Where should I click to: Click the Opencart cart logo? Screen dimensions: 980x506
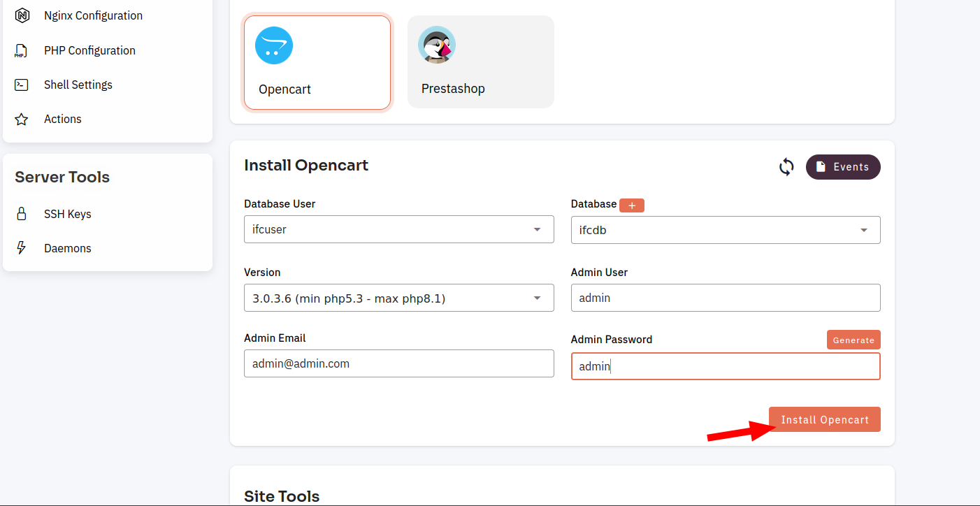[274, 45]
